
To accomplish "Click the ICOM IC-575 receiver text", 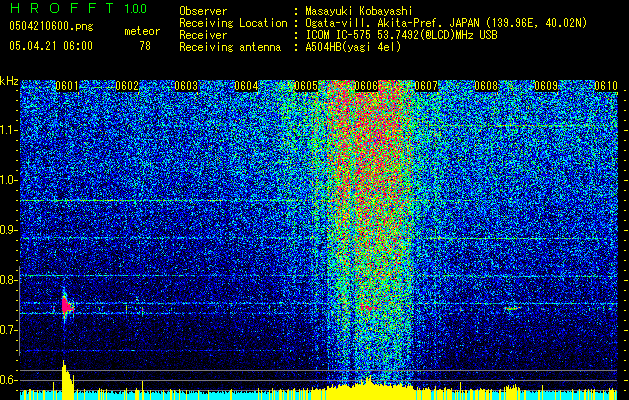I will click(x=401, y=35).
